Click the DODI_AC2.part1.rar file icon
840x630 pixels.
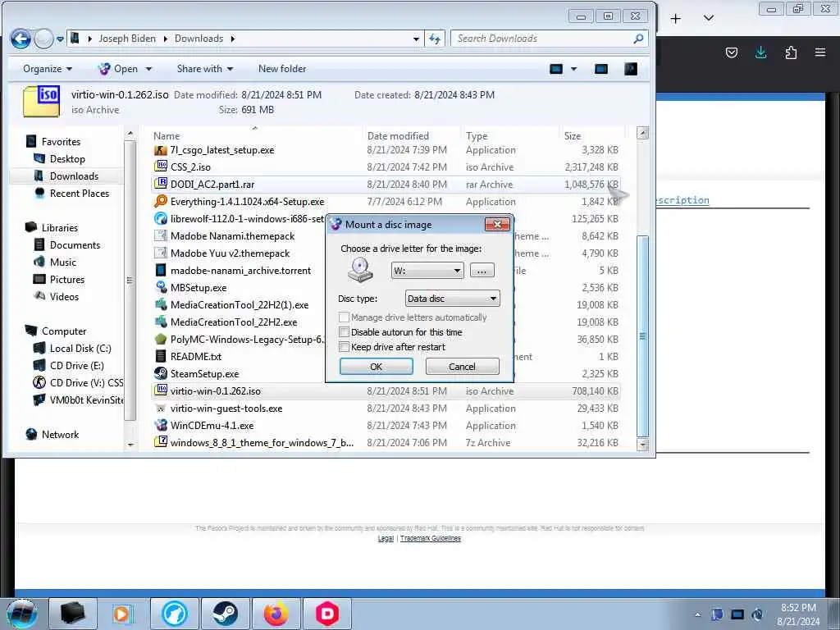(160, 184)
